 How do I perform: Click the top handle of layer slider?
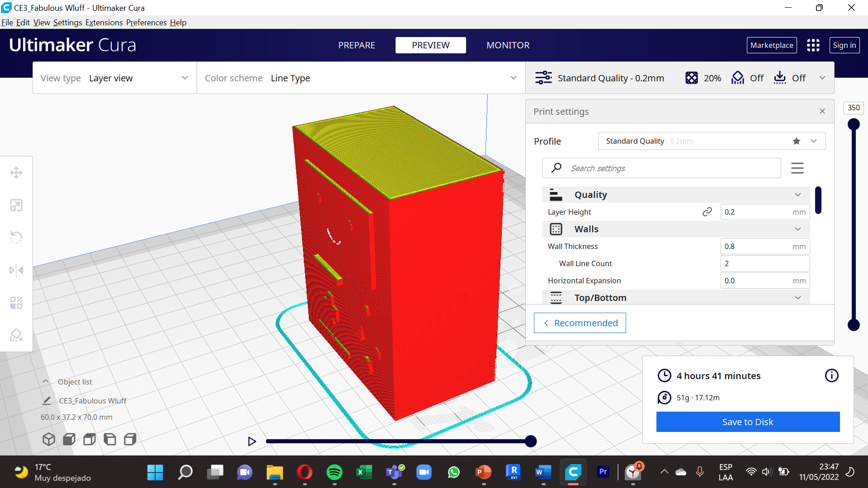(x=854, y=124)
